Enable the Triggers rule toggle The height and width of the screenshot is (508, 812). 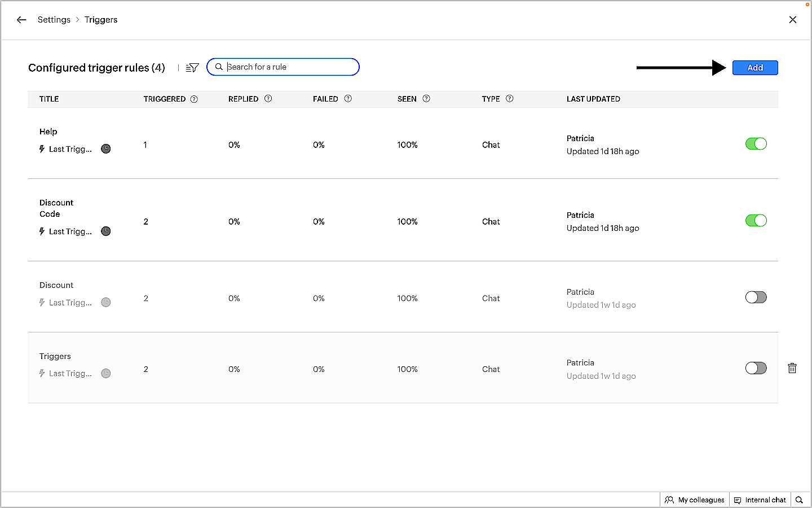756,369
